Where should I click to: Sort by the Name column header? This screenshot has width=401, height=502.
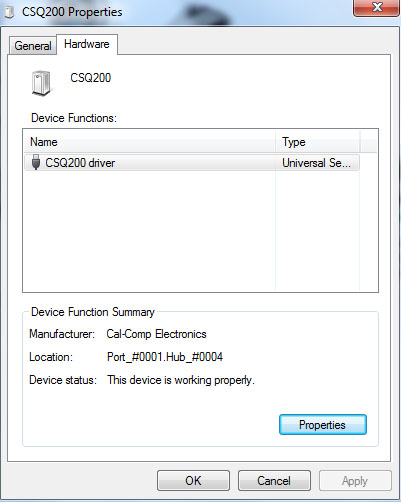tap(150, 142)
